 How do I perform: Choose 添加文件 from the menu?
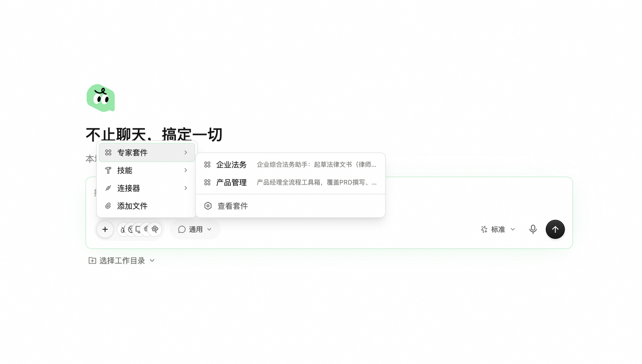click(147, 206)
